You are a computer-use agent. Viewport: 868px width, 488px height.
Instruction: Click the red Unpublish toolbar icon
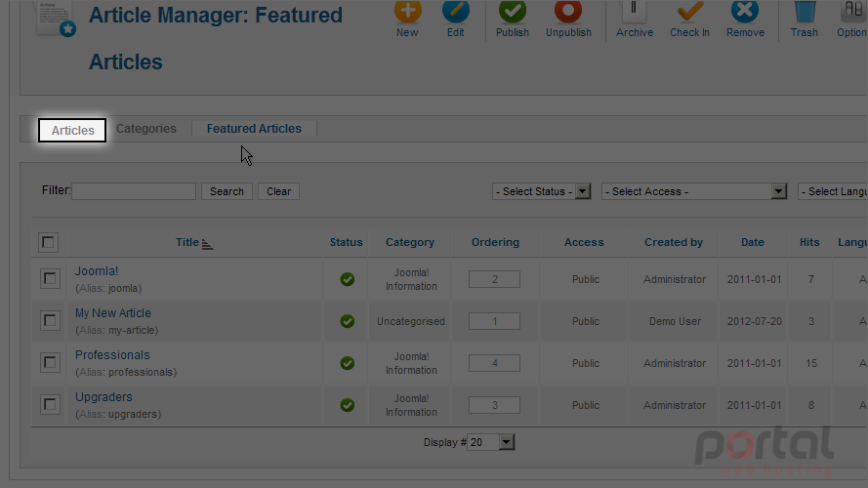[568, 11]
